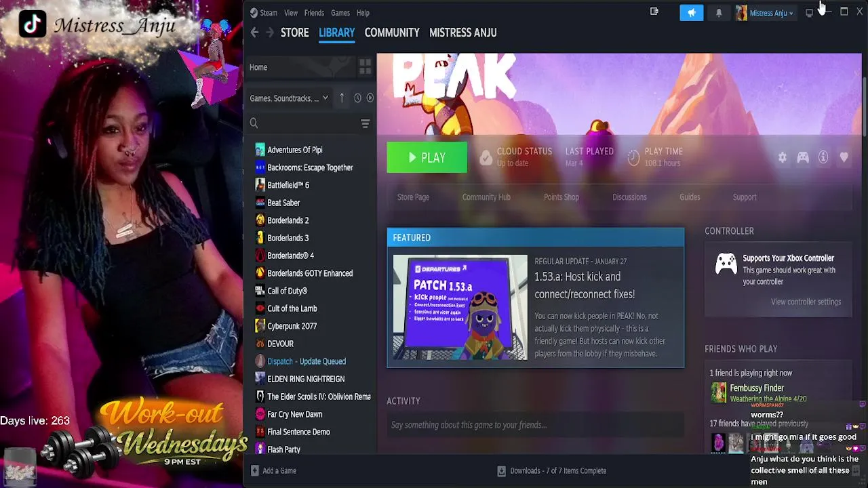Switch to the COMMUNITY tab
Viewport: 868px width, 488px height.
point(392,33)
